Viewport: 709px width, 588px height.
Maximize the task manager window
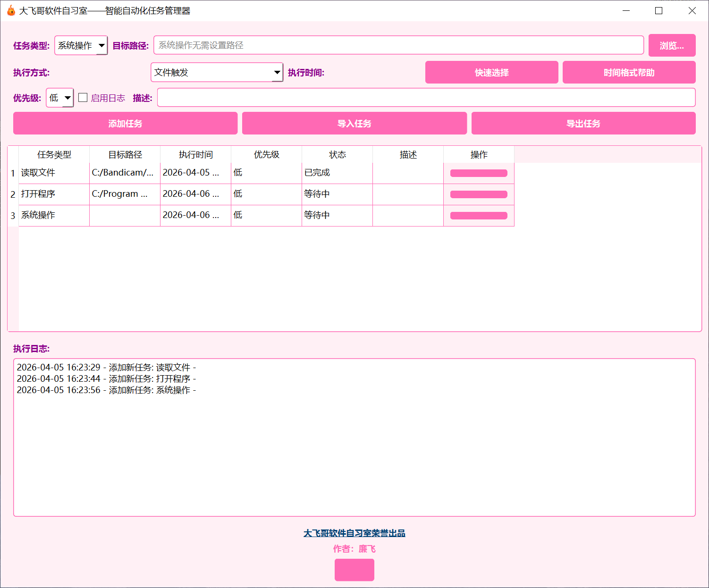pos(659,10)
